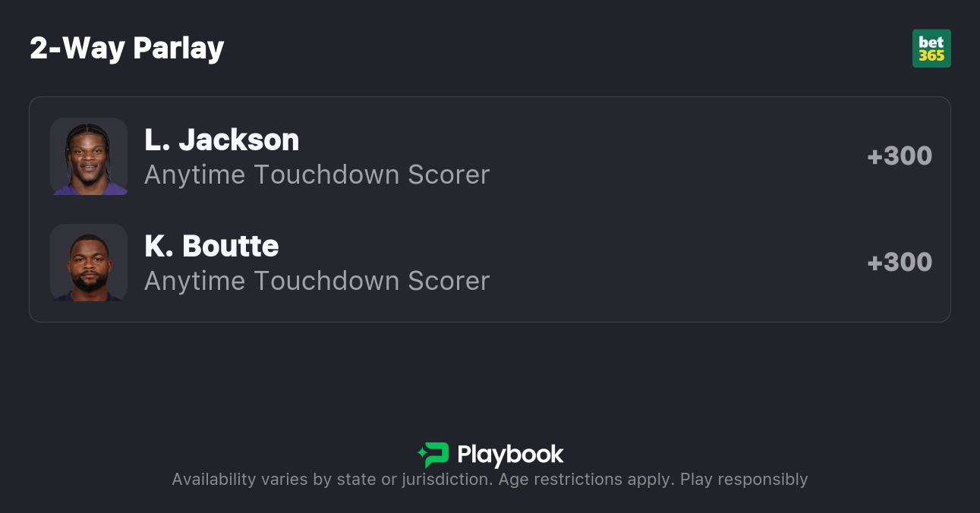Open K. Boutte's player headshot

pos(89,263)
